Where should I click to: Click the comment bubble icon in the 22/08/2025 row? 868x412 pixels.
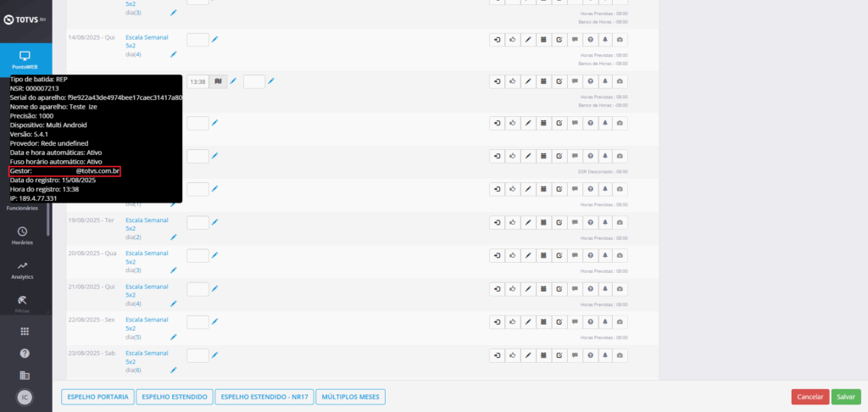click(x=574, y=322)
